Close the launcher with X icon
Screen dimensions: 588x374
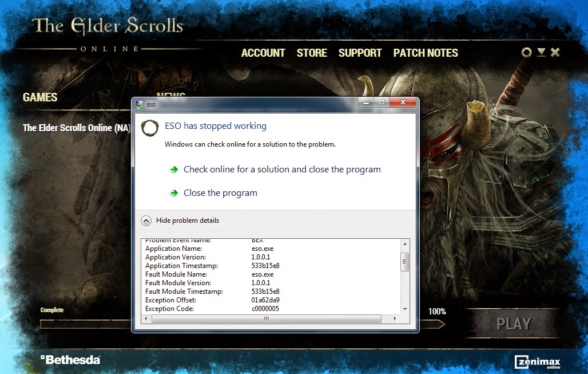click(555, 52)
